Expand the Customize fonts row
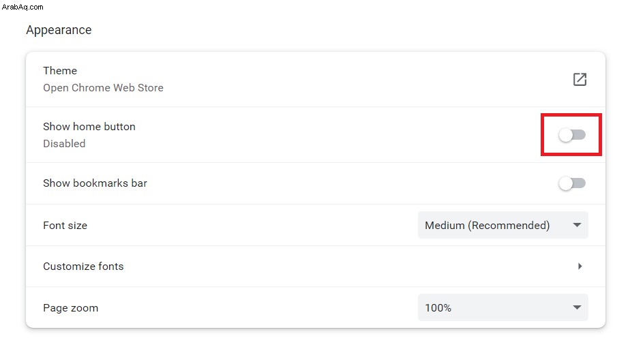The height and width of the screenshot is (364, 630). (316, 266)
